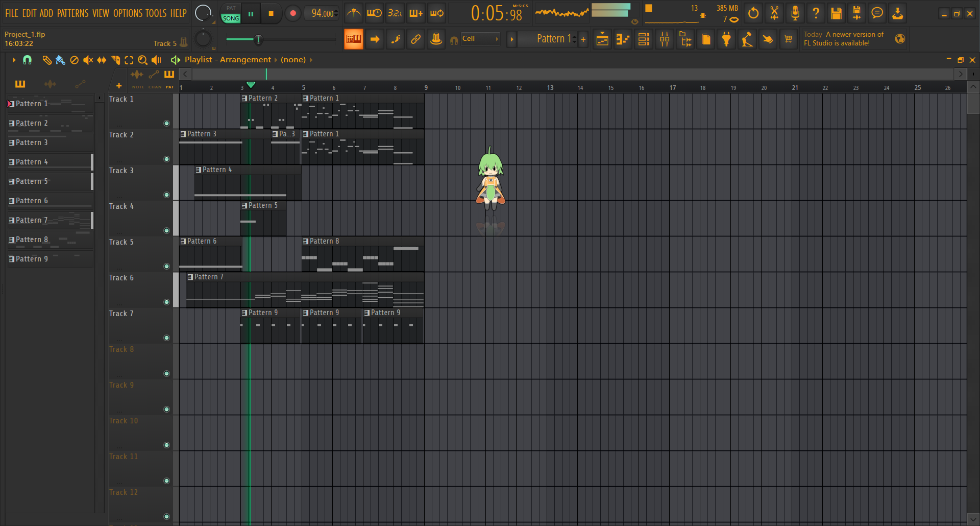The width and height of the screenshot is (980, 526).
Task: Open the Touch controller hand icon
Action: point(768,39)
